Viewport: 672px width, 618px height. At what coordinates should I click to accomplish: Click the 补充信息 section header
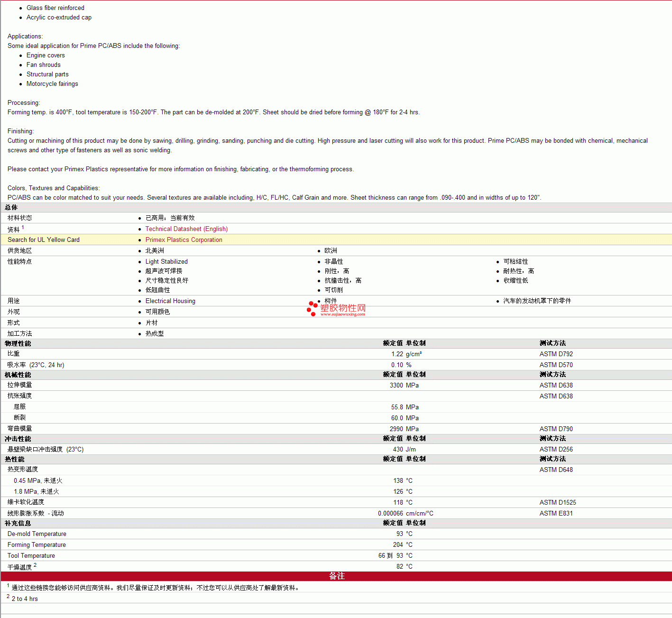click(x=18, y=523)
